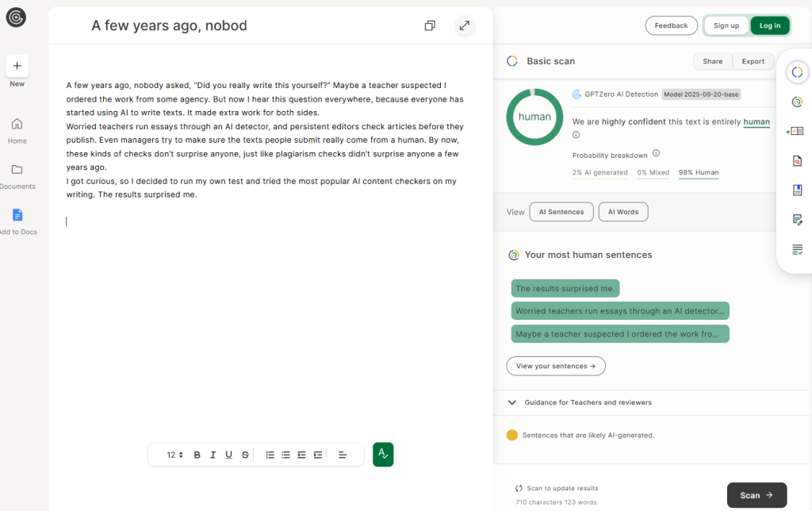Apply italic formatting from the toolbar
The image size is (812, 511).
click(213, 455)
